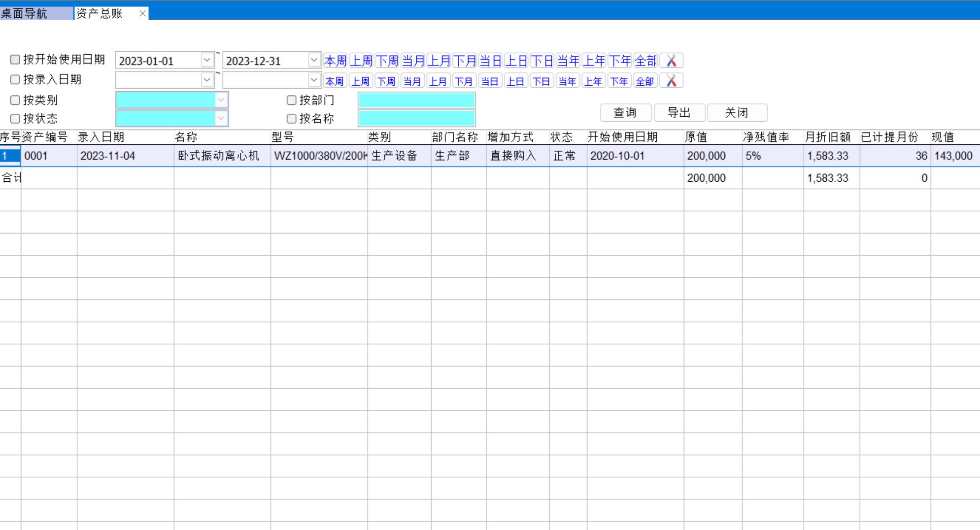Select the 资产总账 tab
Viewport: 980px width, 530px height.
click(x=100, y=13)
